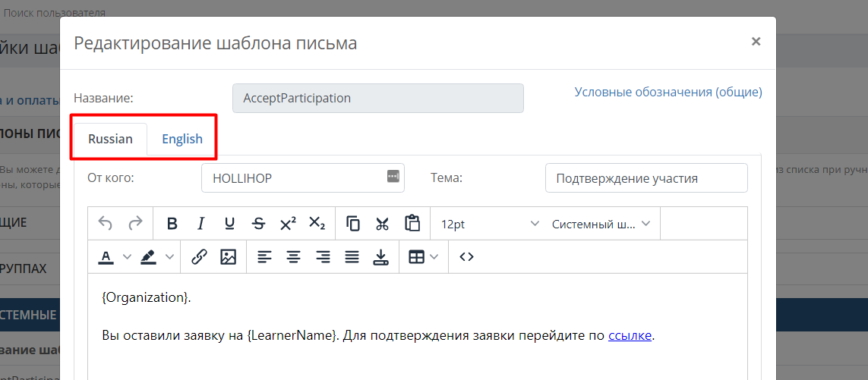
Task: Expand the table dropdown arrow
Action: pyautogui.click(x=434, y=256)
